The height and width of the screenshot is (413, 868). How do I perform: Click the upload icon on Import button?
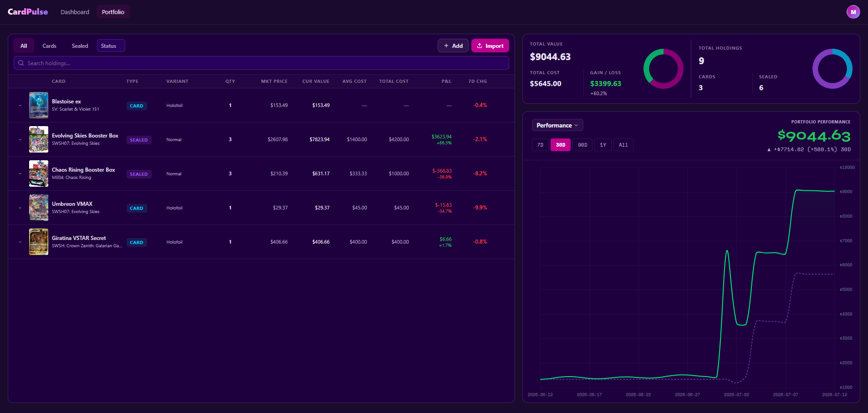pyautogui.click(x=480, y=46)
